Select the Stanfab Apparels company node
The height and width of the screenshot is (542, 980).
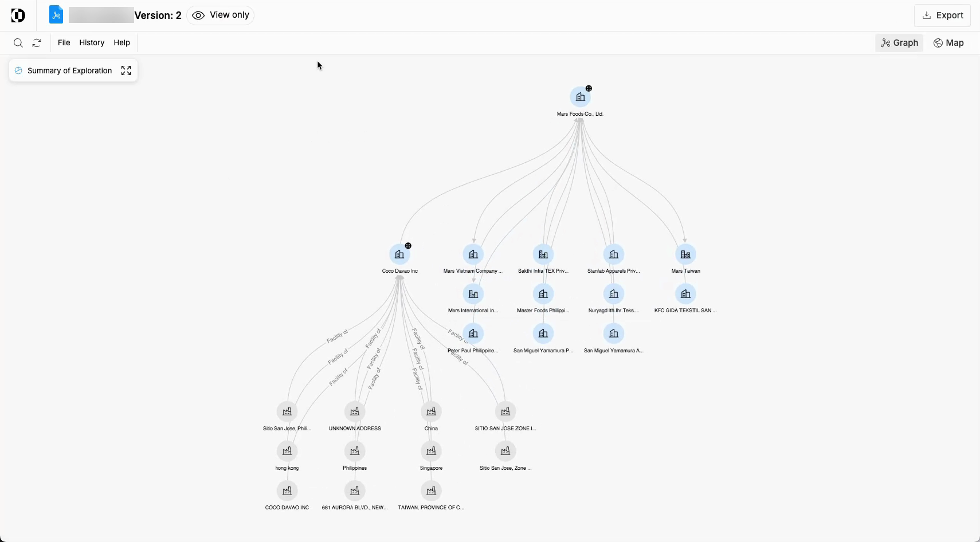pyautogui.click(x=614, y=254)
